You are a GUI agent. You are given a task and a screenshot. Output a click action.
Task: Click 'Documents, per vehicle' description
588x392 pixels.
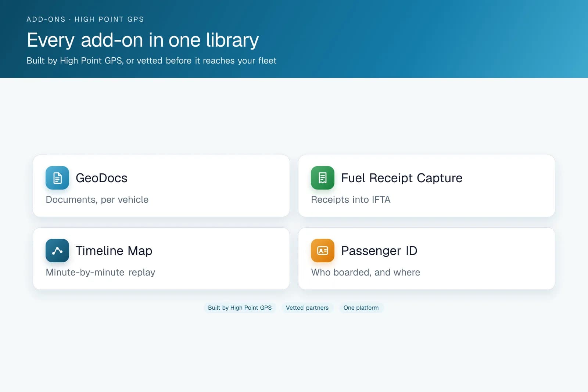click(x=97, y=199)
